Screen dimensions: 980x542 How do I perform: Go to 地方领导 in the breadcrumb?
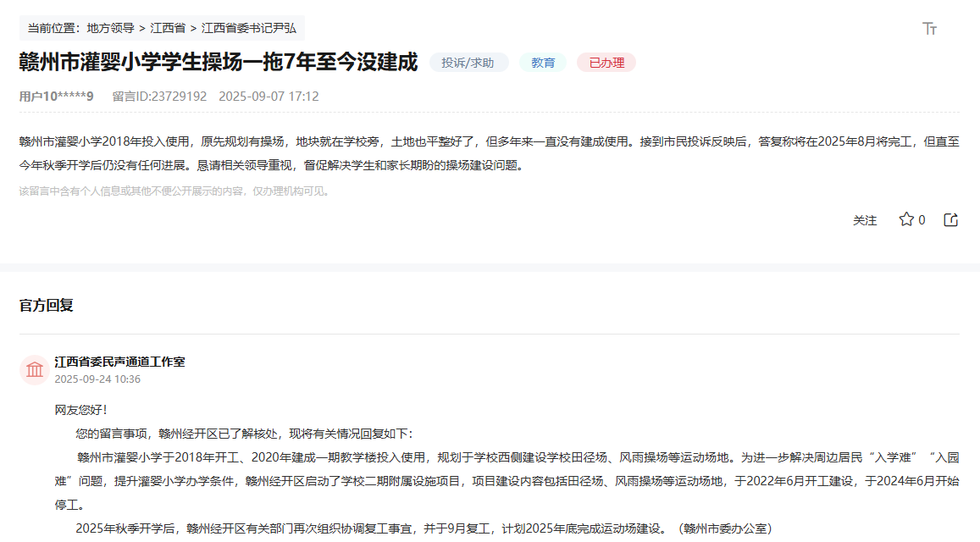click(110, 28)
